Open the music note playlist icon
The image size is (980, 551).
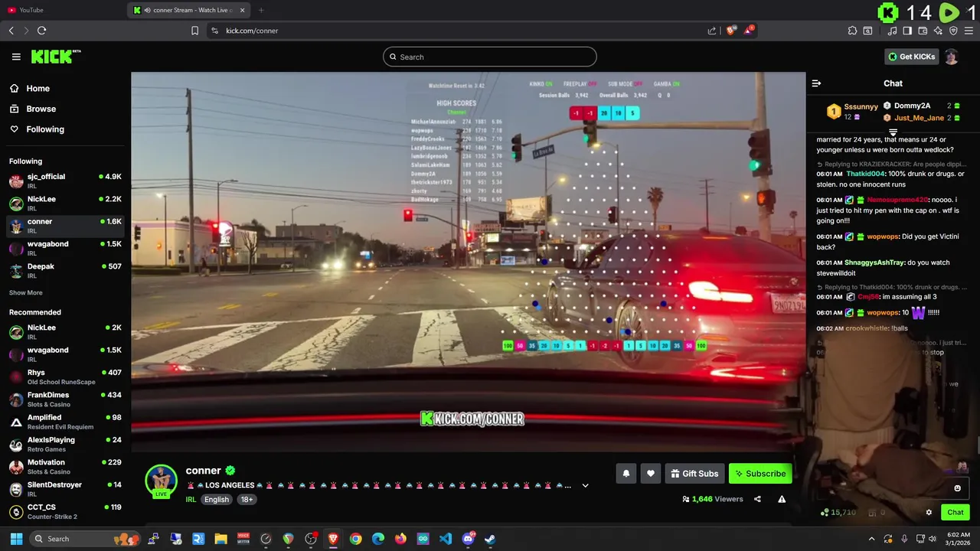pos(892,31)
